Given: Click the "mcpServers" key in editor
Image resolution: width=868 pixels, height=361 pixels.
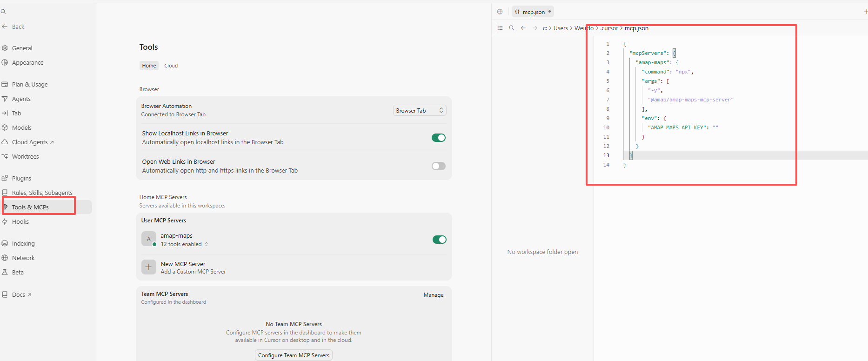Looking at the screenshot, I should [648, 53].
